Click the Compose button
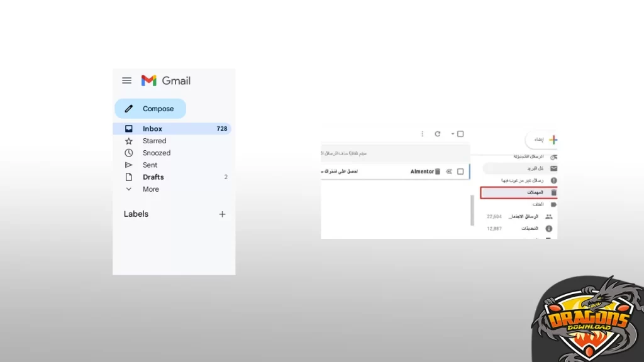 pyautogui.click(x=150, y=109)
